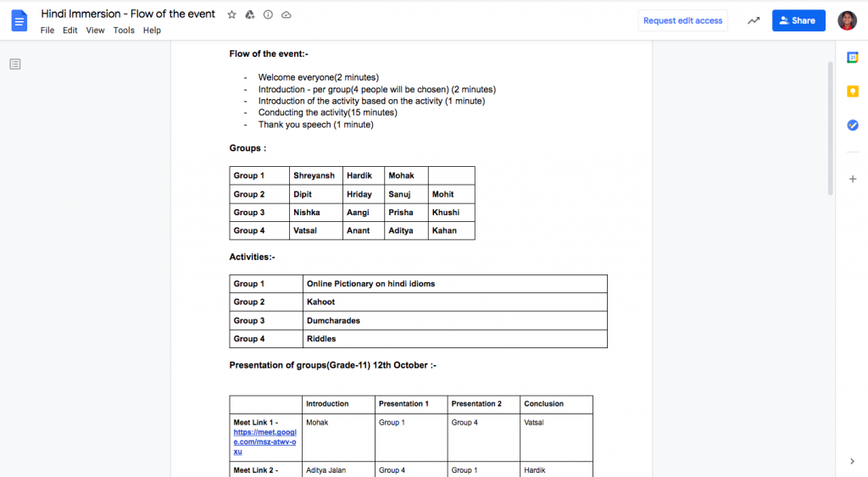Open Google Tasks side panel
This screenshot has width=868, height=477.
tap(853, 125)
